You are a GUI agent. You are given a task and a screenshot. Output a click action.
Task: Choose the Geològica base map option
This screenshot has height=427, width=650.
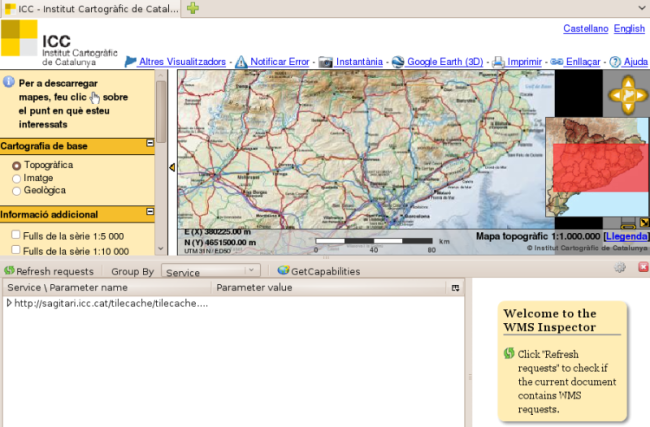[17, 190]
